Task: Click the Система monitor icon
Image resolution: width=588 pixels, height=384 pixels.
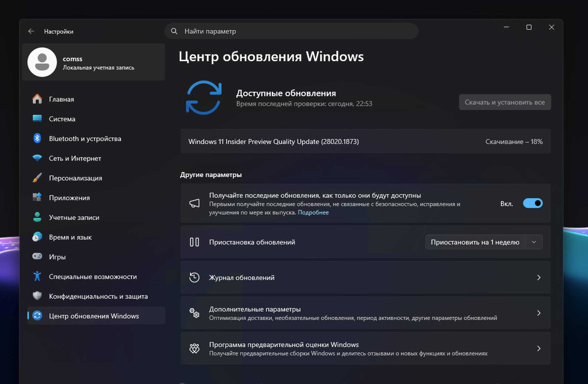Action: (x=37, y=119)
